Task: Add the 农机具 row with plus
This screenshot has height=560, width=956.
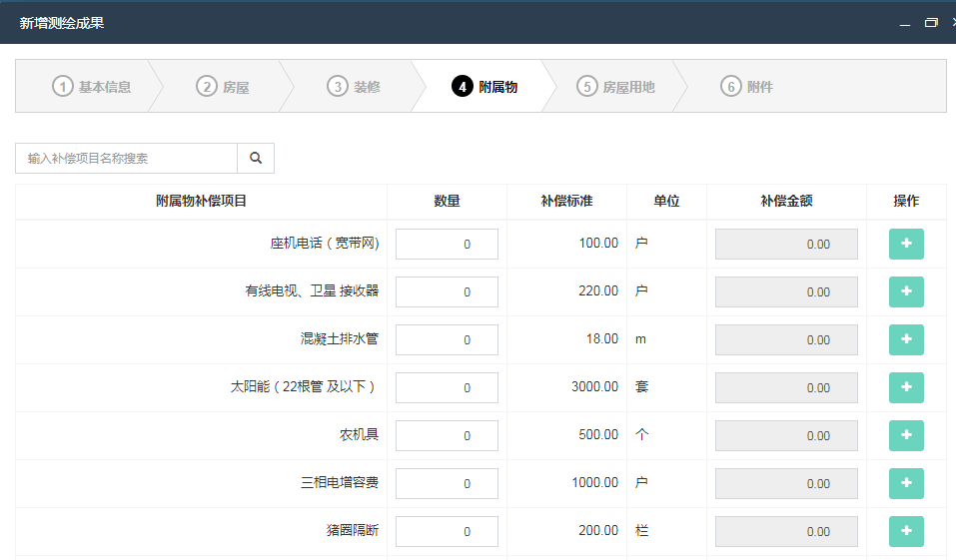Action: [906, 435]
